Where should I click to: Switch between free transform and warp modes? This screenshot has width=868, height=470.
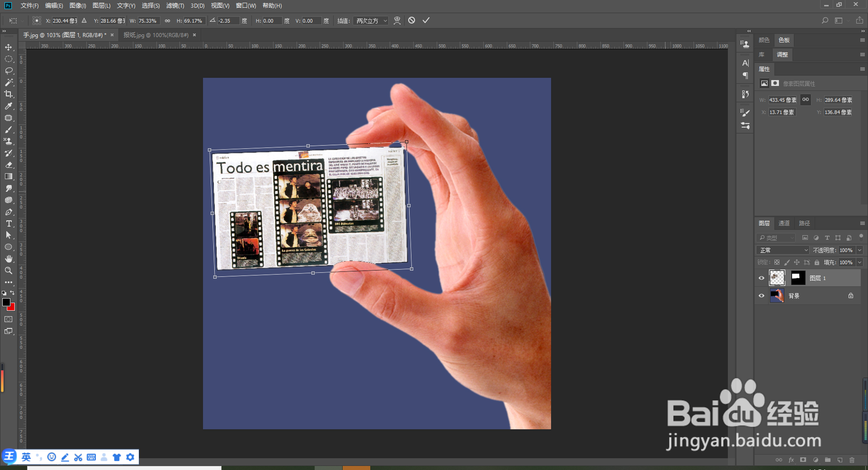click(x=397, y=20)
